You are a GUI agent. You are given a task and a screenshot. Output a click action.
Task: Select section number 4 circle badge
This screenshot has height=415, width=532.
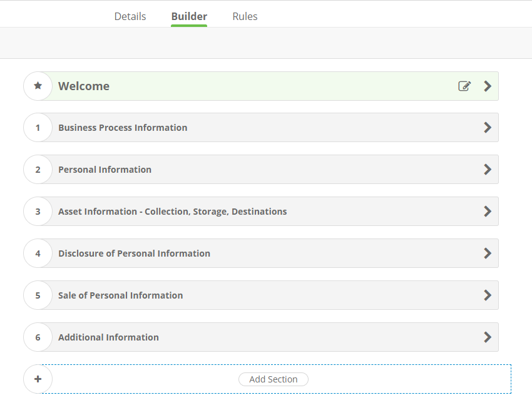[x=38, y=254]
